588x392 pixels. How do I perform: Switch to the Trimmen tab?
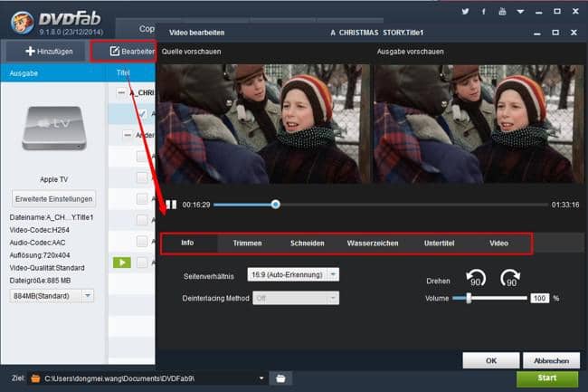pyautogui.click(x=247, y=244)
